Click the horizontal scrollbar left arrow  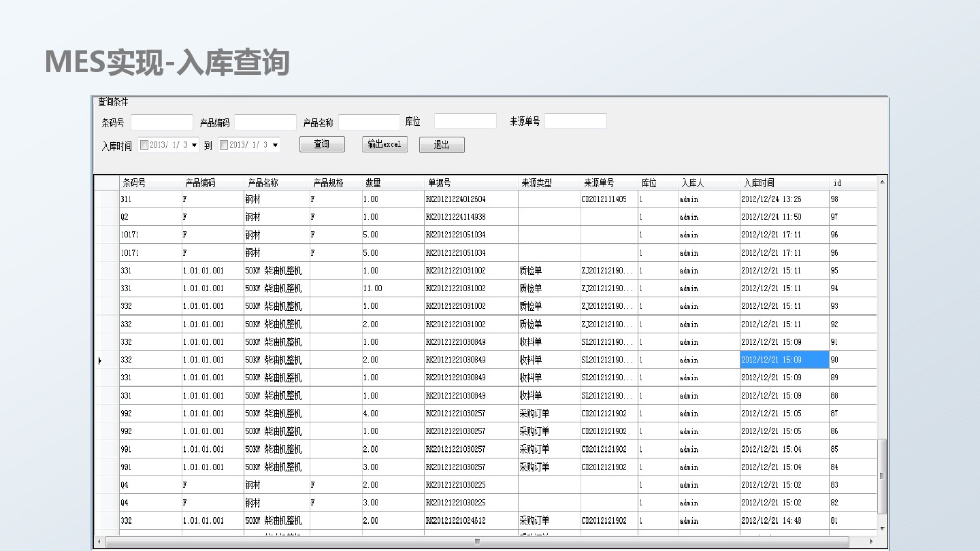pos(99,542)
